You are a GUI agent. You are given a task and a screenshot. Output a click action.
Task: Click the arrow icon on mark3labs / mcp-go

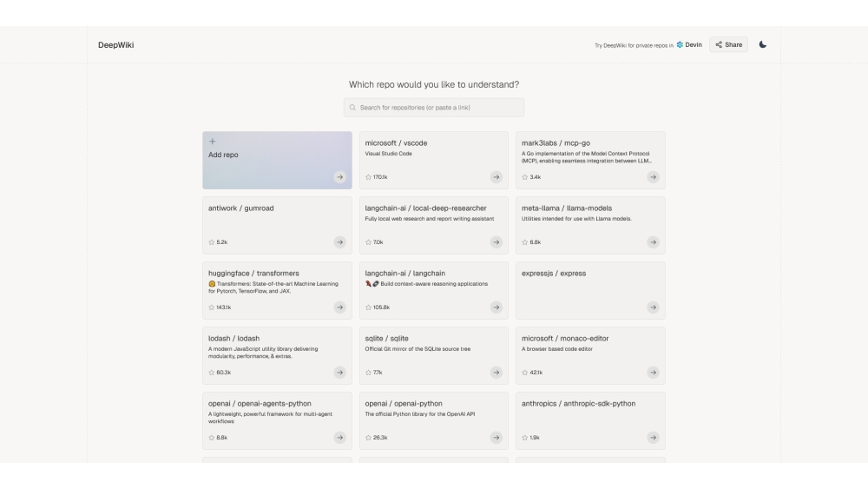[653, 177]
